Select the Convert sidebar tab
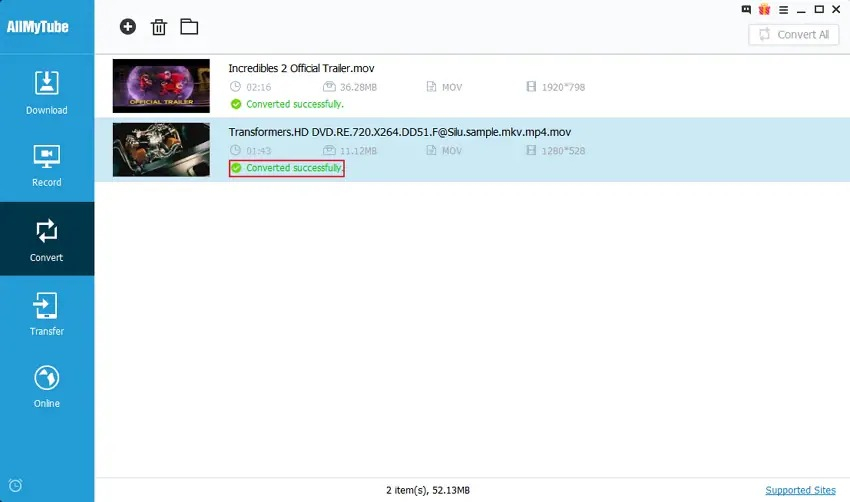Viewport: 850px width, 502px height. 47,239
